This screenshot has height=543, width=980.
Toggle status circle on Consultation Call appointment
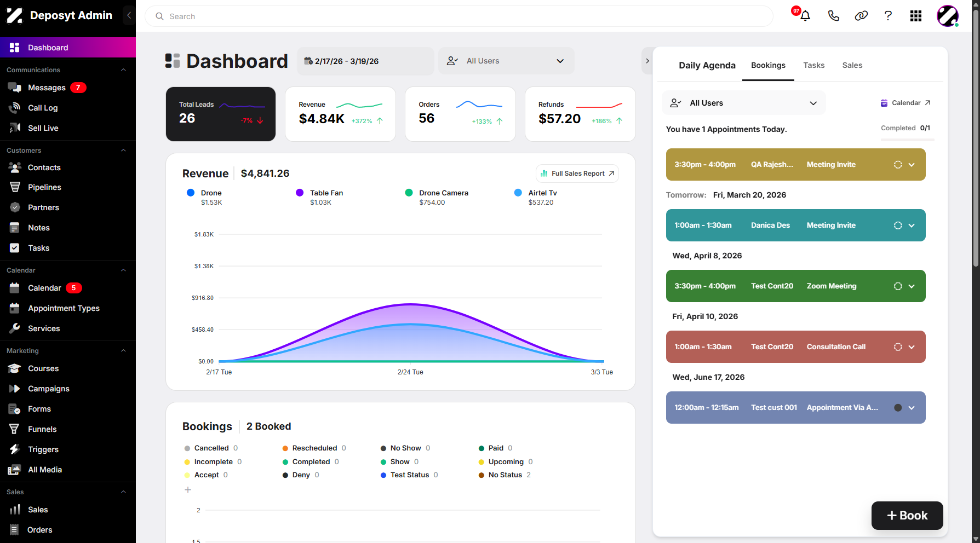(898, 347)
